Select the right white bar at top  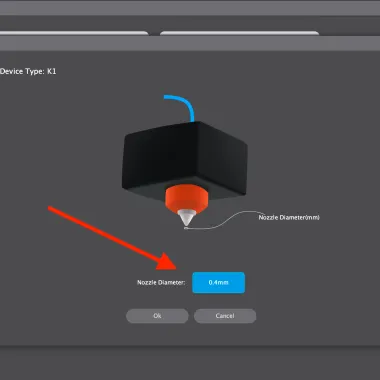tap(239, 33)
